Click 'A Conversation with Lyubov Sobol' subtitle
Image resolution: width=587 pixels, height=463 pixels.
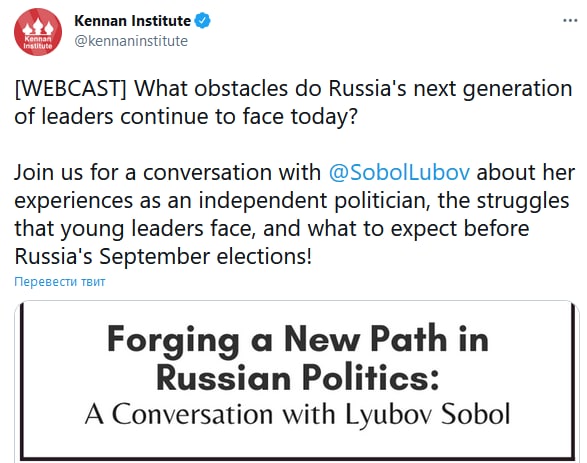pos(298,414)
